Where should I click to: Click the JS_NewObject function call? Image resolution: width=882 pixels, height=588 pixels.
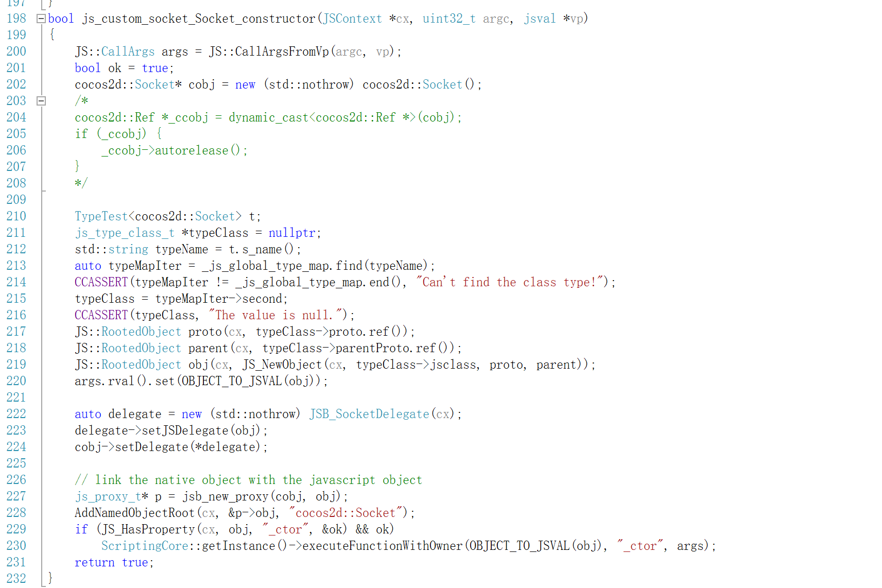click(x=282, y=365)
